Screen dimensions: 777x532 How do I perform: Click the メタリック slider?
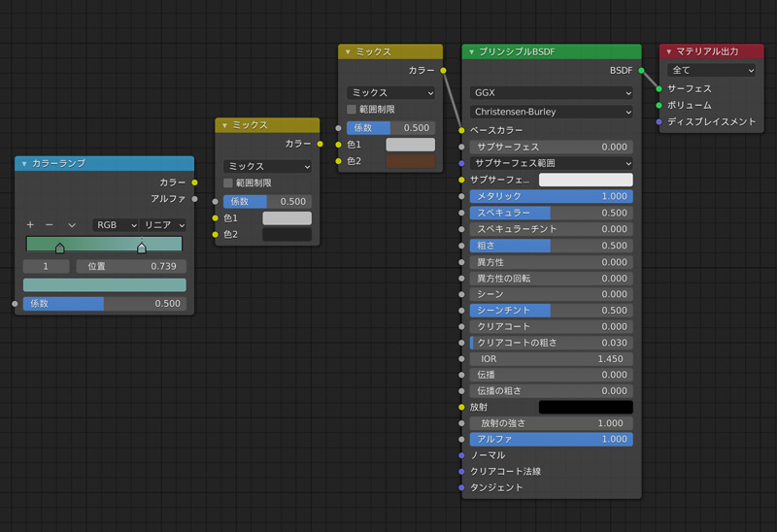pos(551,196)
